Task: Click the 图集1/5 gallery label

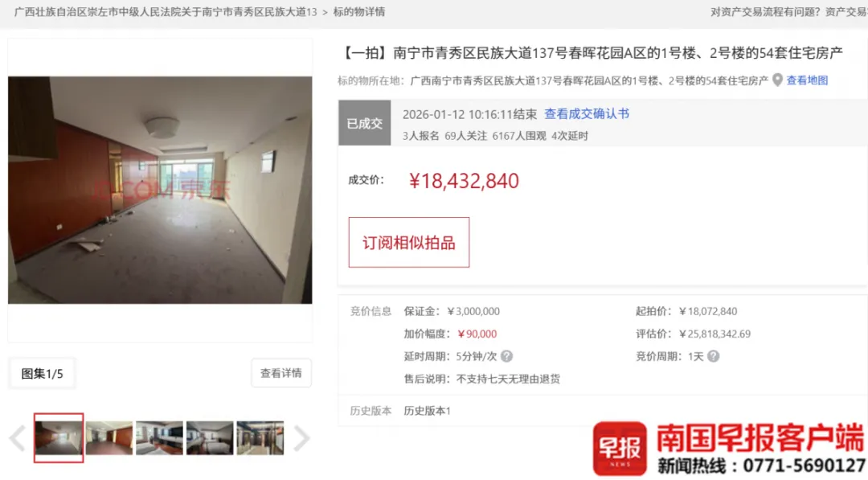Action: click(x=42, y=374)
